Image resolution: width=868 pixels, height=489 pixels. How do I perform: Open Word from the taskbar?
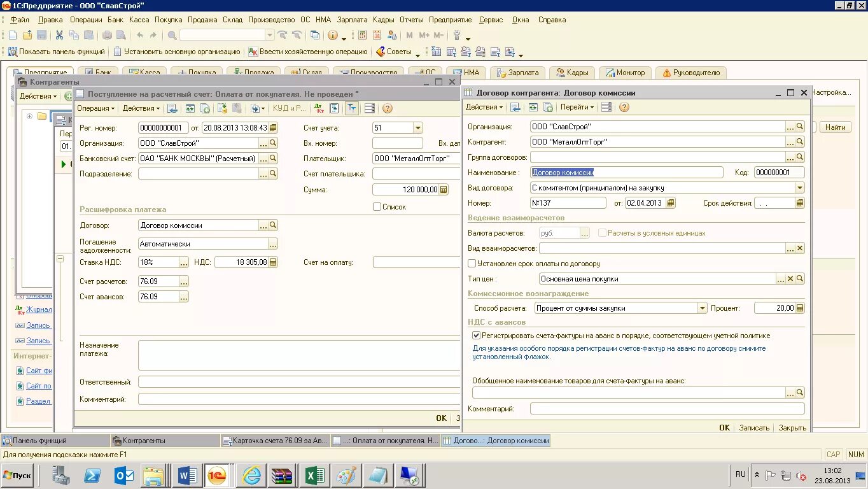(188, 476)
